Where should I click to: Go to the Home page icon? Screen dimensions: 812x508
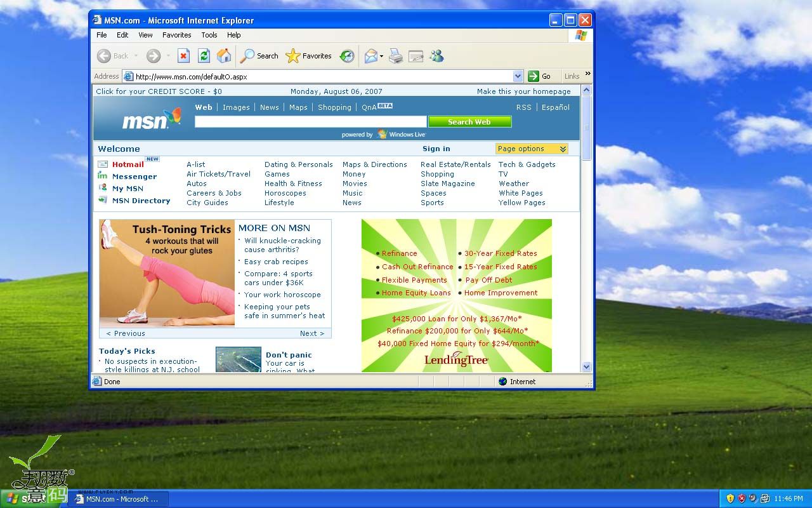(x=224, y=56)
